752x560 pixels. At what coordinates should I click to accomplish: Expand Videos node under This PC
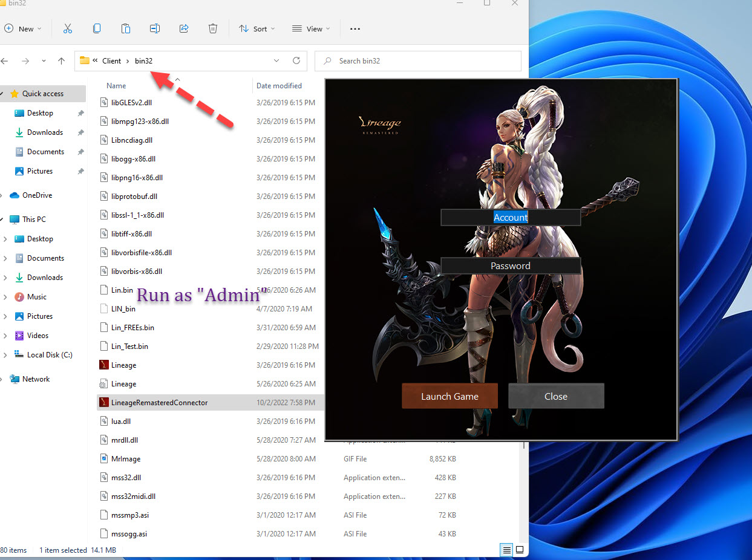5,336
